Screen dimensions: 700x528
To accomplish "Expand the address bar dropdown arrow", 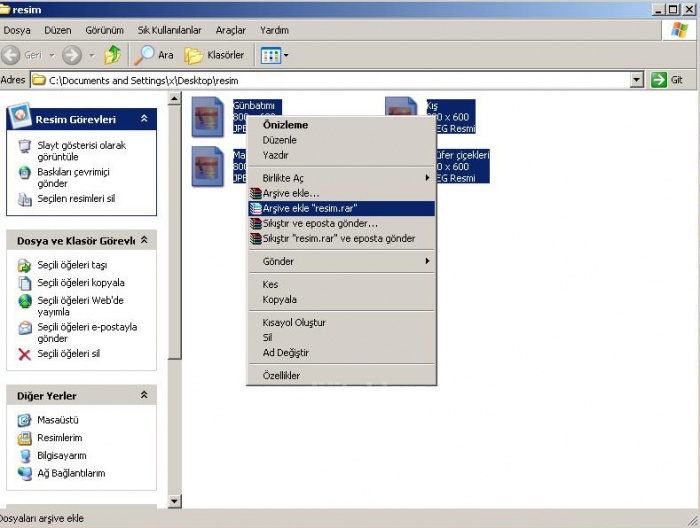I will pos(637,80).
